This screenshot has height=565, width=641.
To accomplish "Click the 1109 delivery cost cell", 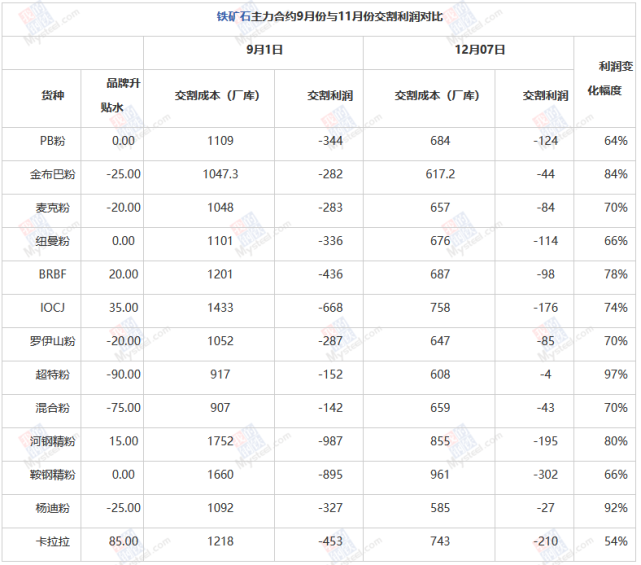I will pos(220,141).
